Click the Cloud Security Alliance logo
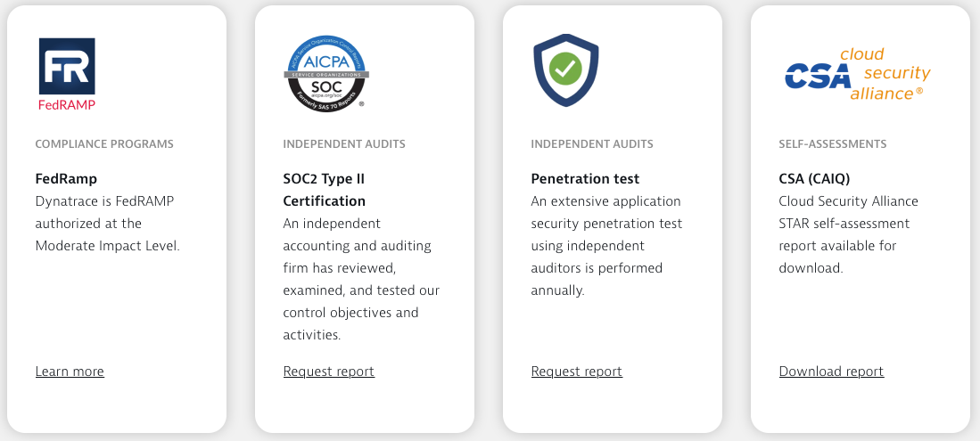Viewport: 980px width, 441px height. (x=858, y=74)
